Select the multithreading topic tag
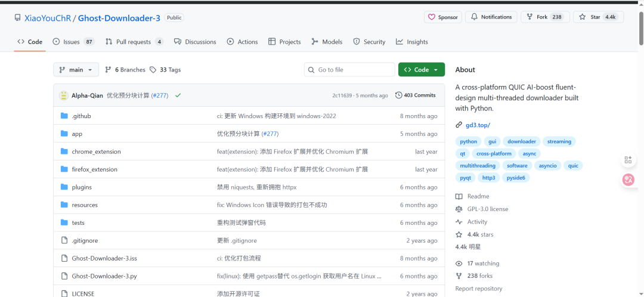The height and width of the screenshot is (297, 644). pyautogui.click(x=478, y=166)
